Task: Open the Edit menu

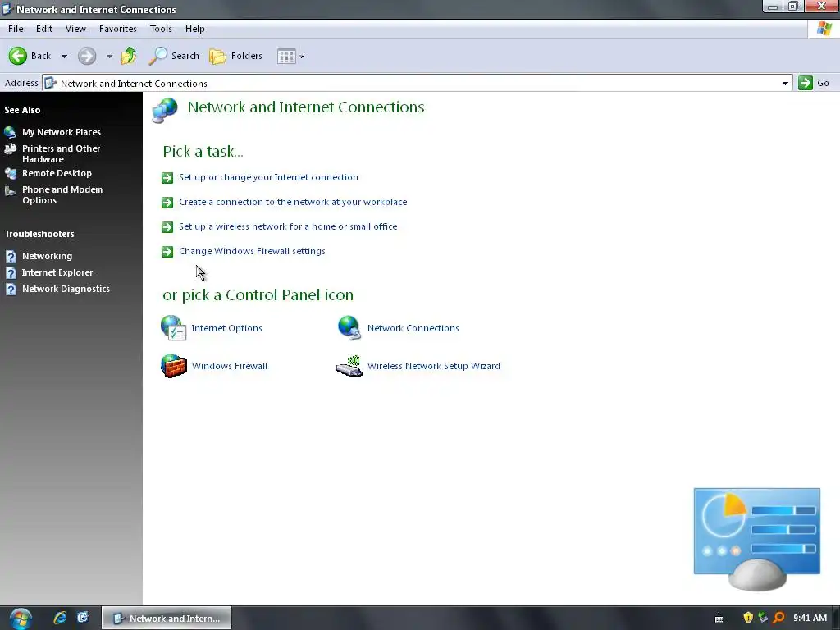Action: [x=44, y=29]
